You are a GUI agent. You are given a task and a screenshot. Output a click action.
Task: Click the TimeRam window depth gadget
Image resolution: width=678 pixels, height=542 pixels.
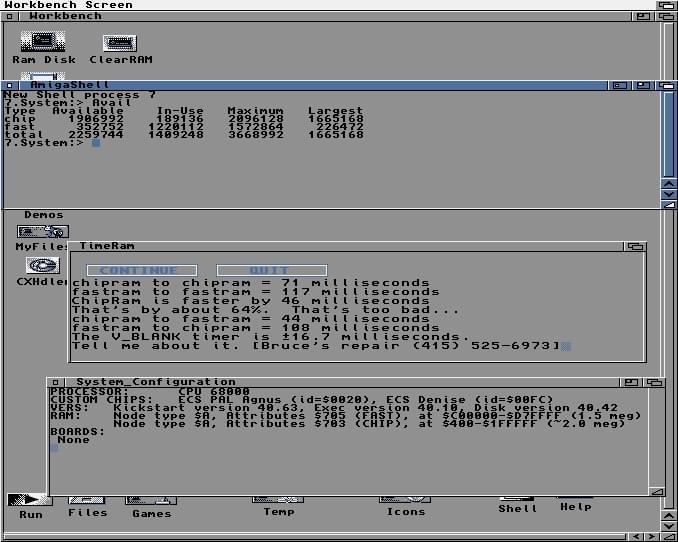pos(635,246)
